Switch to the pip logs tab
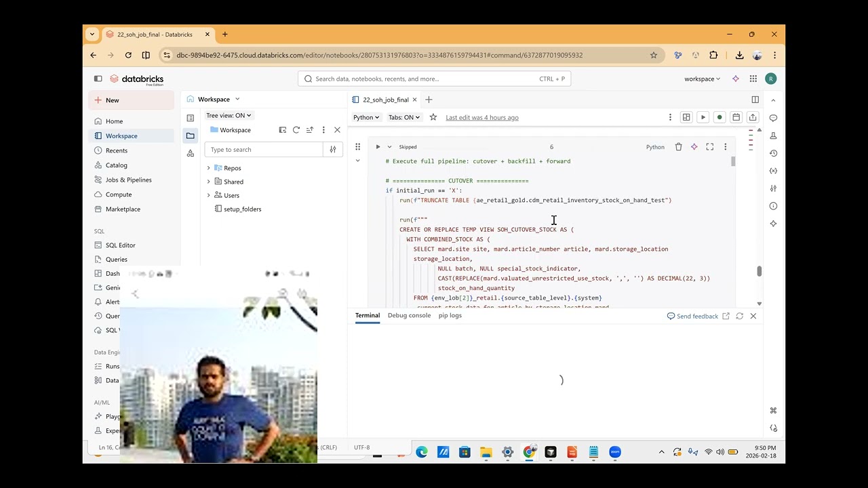Image resolution: width=868 pixels, height=488 pixels. click(450, 315)
